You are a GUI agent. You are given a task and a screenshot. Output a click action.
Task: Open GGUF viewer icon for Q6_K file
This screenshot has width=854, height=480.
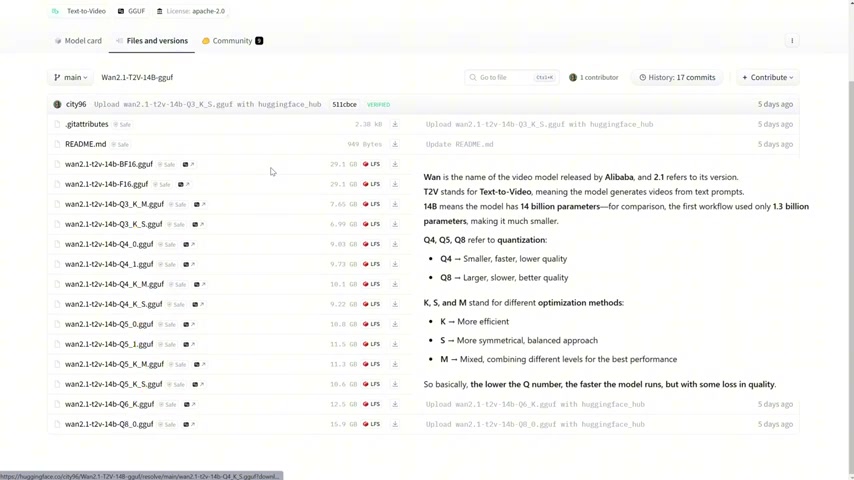tap(189, 404)
